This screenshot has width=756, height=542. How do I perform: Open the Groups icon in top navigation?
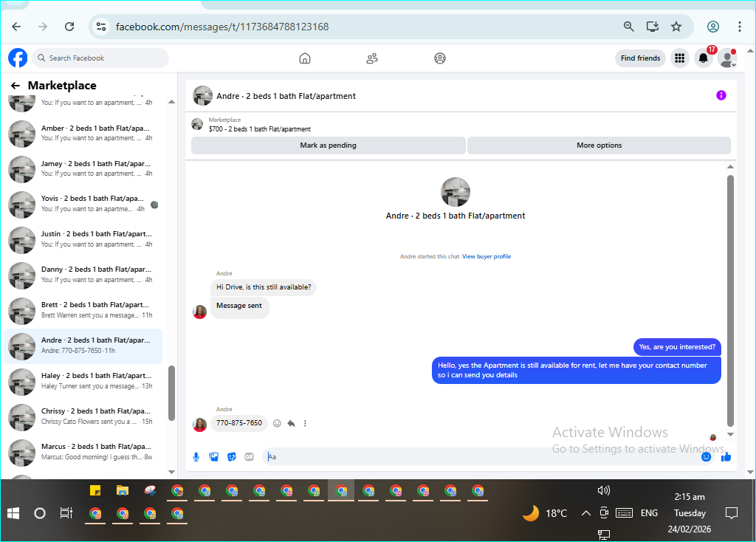pyautogui.click(x=440, y=58)
